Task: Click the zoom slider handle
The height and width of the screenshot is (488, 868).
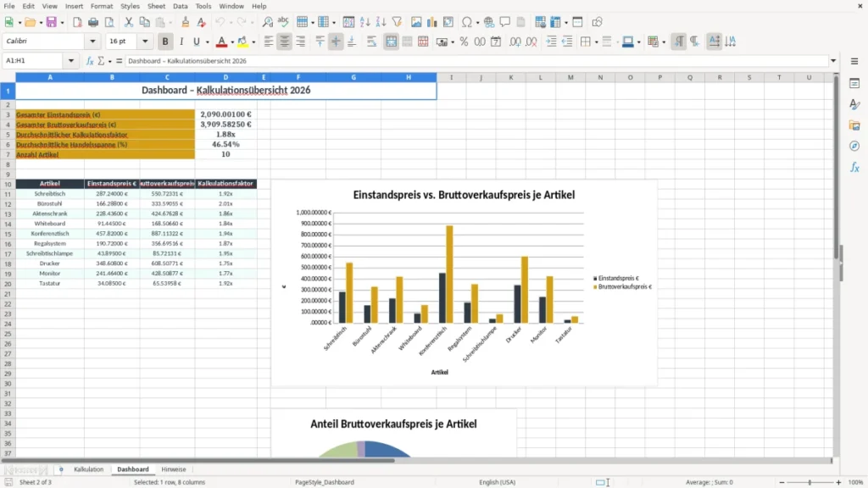Action: coord(810,482)
